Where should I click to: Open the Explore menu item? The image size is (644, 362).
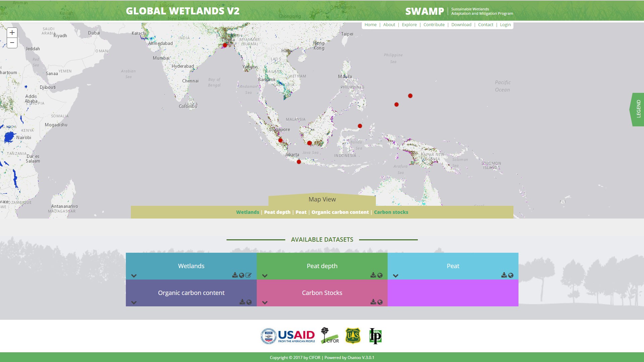pos(409,25)
